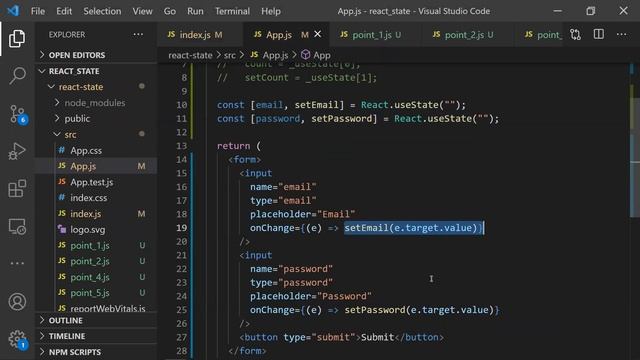Open index.js in the file tree
640x360 pixels.
(x=85, y=213)
